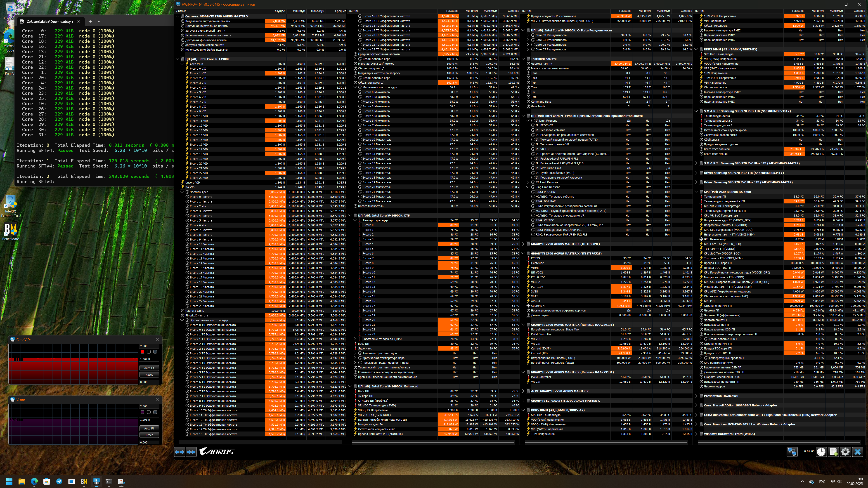
Task: Collapse the Core VIDs tree node
Action: click(182, 64)
